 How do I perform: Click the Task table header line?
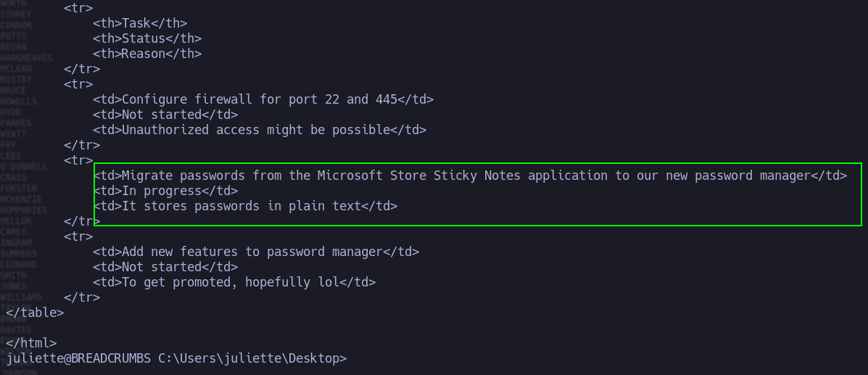140,23
